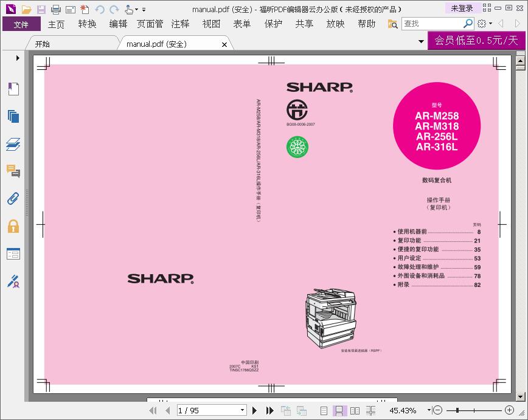Click the zoom in plus button

tap(510, 410)
